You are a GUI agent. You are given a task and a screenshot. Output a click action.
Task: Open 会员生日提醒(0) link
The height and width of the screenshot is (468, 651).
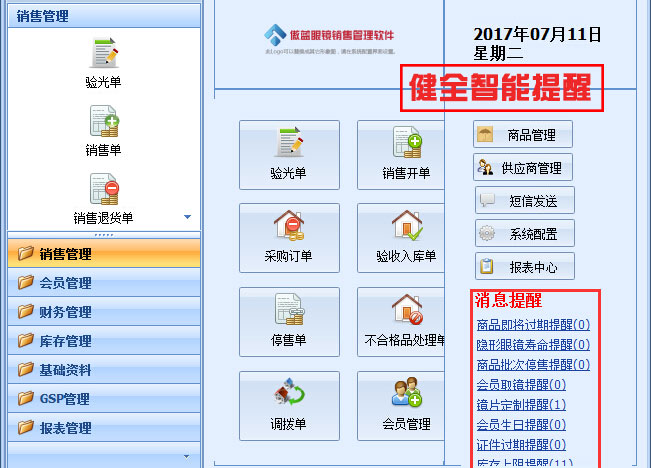click(521, 425)
